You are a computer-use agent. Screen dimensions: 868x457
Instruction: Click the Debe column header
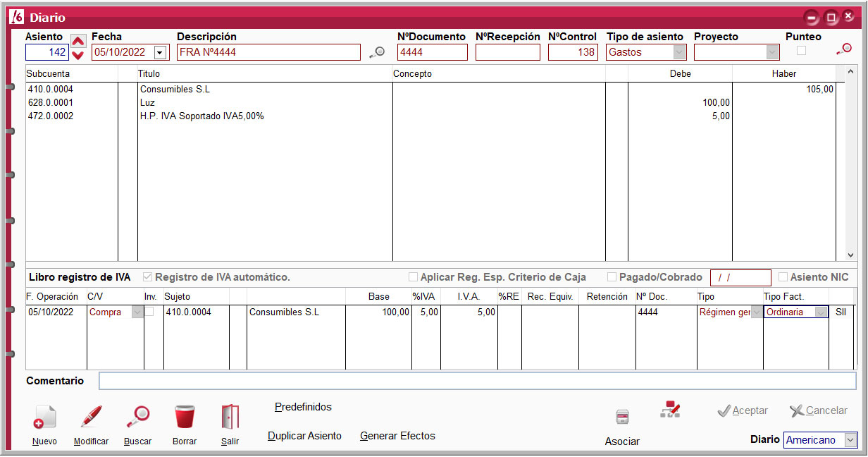tap(680, 74)
